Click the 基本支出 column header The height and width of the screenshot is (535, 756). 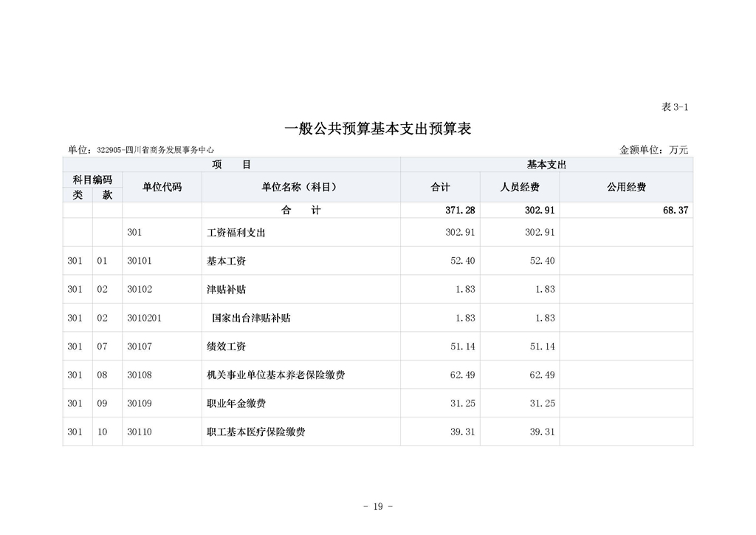click(546, 164)
